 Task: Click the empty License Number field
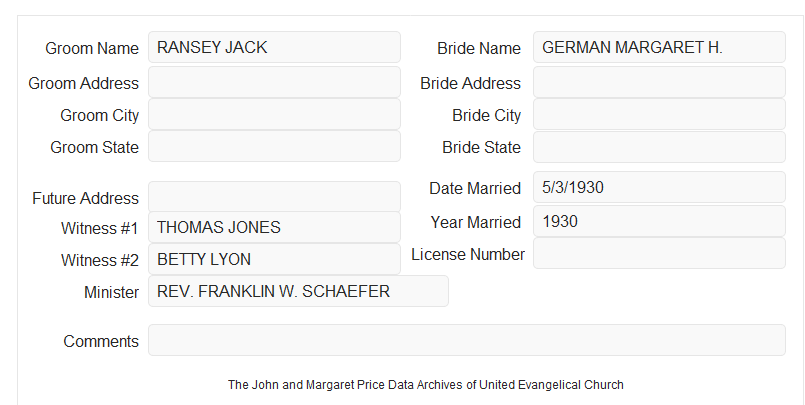(x=659, y=253)
